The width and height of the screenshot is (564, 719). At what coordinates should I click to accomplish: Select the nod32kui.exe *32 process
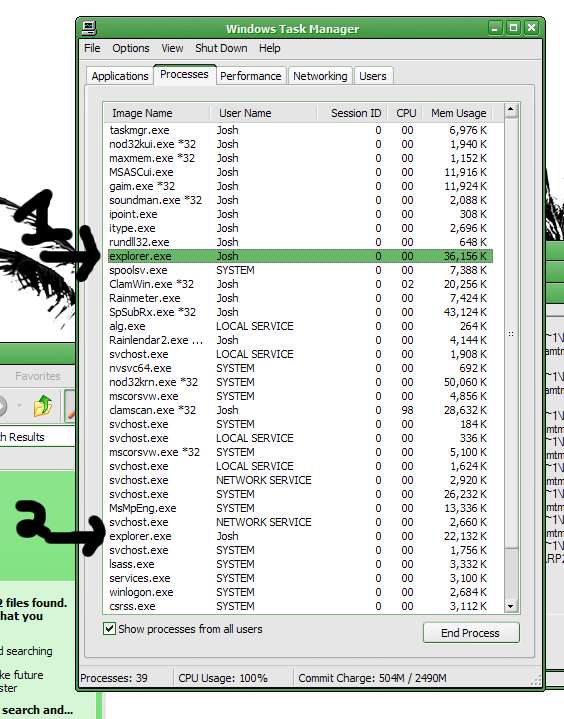tap(300, 144)
